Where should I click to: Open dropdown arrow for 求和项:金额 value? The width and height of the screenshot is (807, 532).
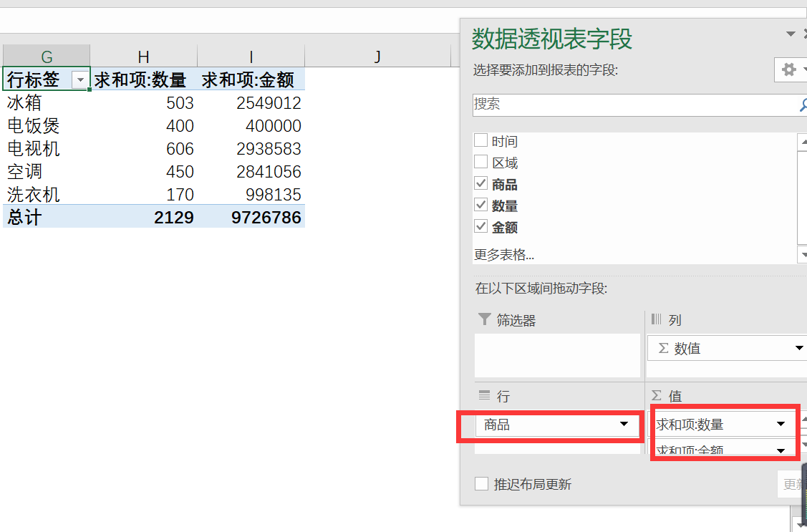pos(781,450)
